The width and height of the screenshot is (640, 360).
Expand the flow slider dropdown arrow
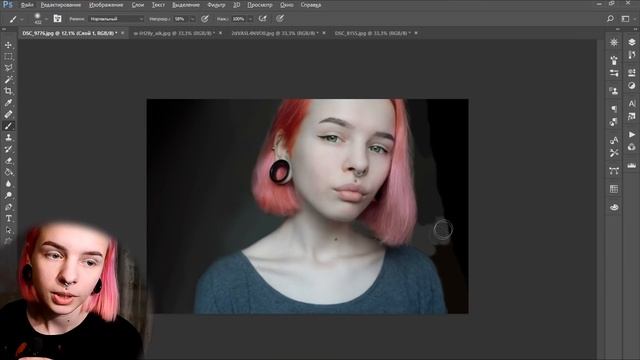[x=251, y=19]
